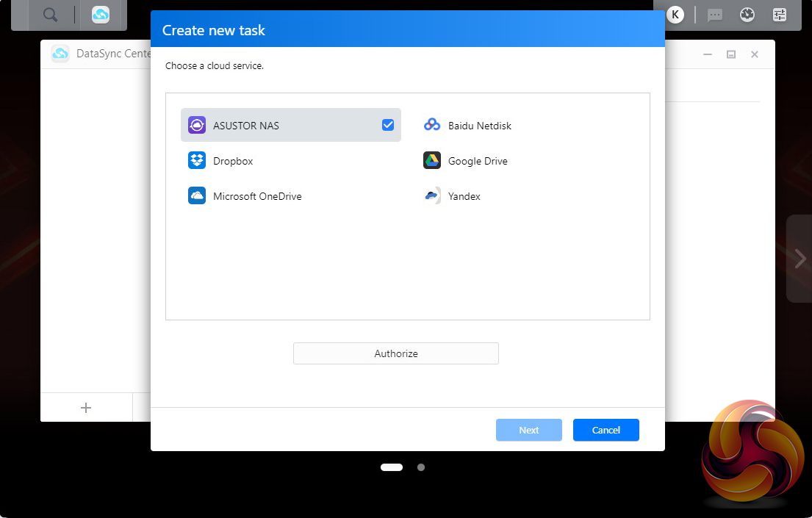
Task: Click the ASUSTOR NAS service icon
Action: coord(197,126)
